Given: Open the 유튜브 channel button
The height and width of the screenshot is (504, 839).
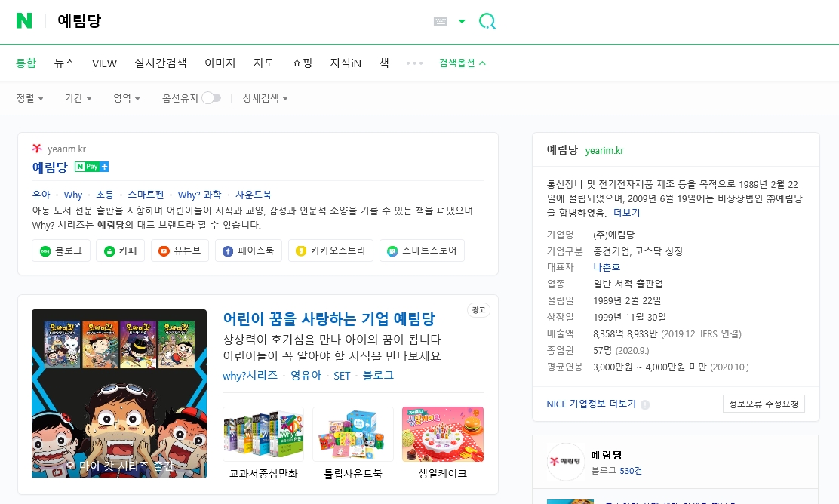Looking at the screenshot, I should pyautogui.click(x=180, y=250).
